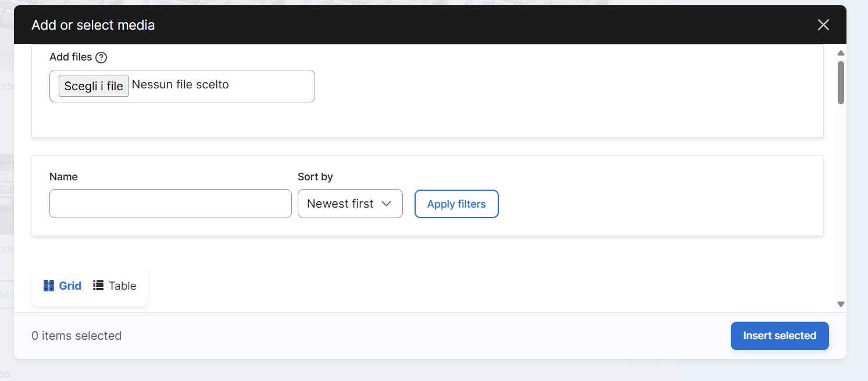Image resolution: width=868 pixels, height=381 pixels.
Task: Click the scrollbar up arrow
Action: (841, 53)
